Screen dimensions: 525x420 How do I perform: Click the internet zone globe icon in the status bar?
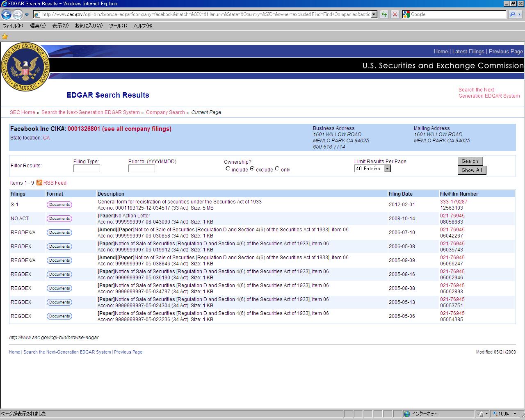coord(407,414)
